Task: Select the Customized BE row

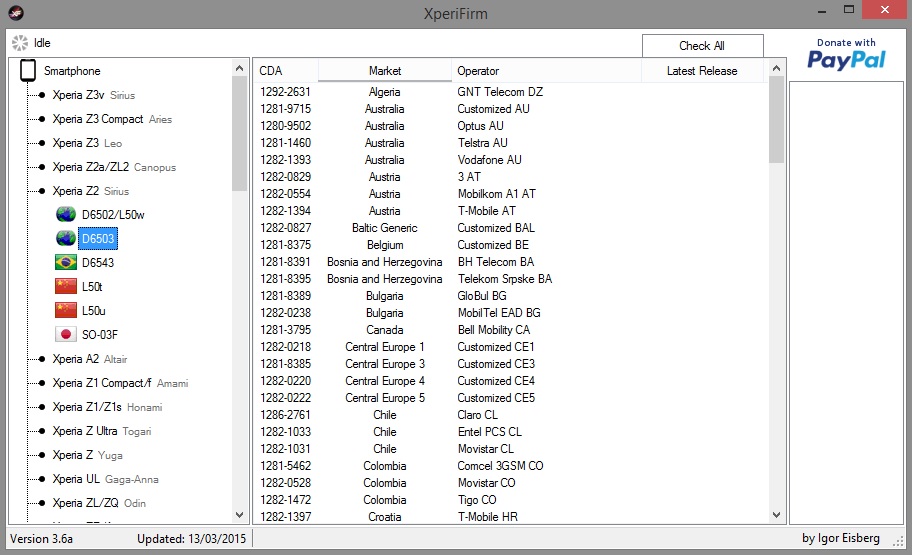Action: (x=511, y=245)
